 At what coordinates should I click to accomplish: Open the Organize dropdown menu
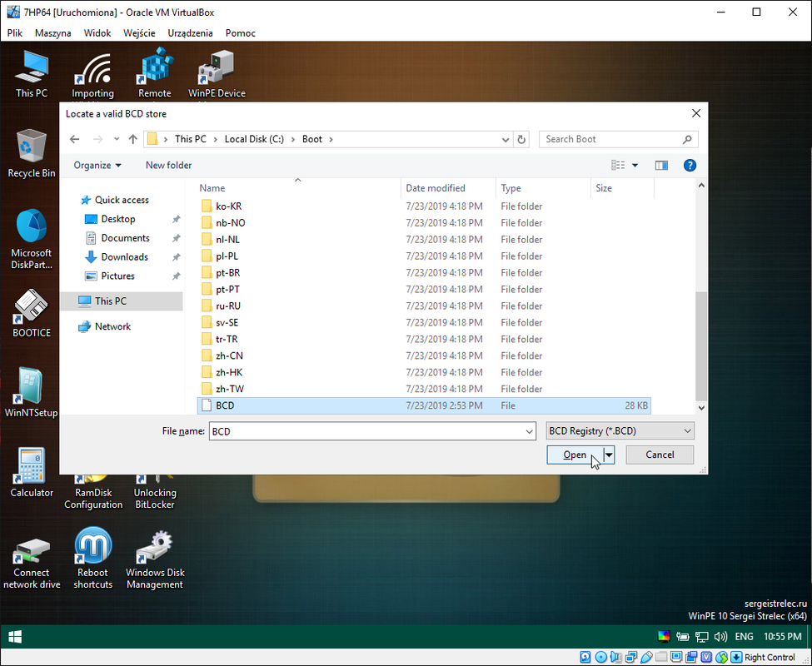97,165
